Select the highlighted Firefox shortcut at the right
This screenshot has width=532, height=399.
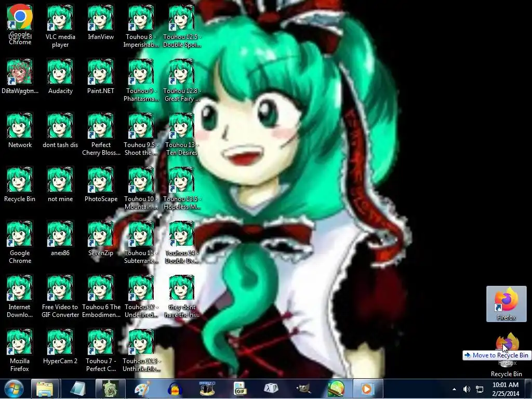[x=506, y=304]
